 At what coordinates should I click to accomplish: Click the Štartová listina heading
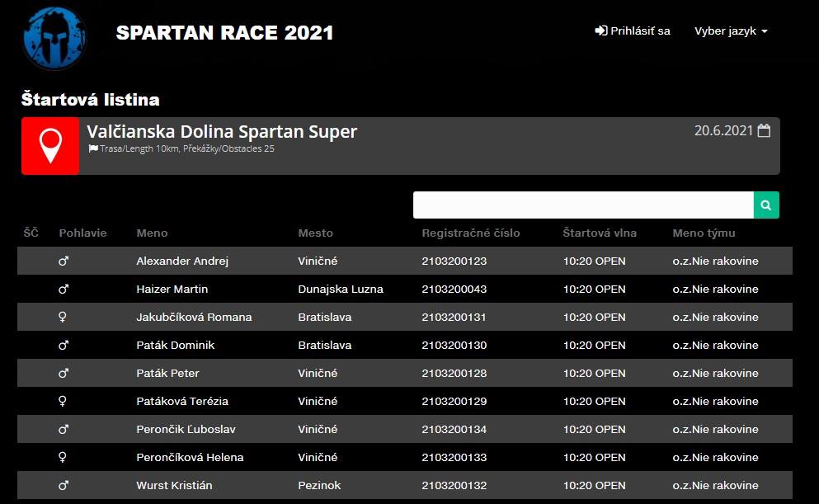point(91,99)
